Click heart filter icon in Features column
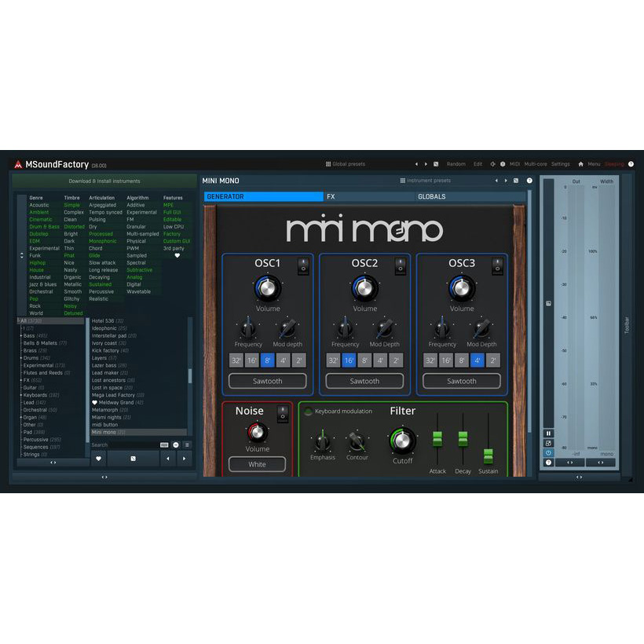 point(177,255)
